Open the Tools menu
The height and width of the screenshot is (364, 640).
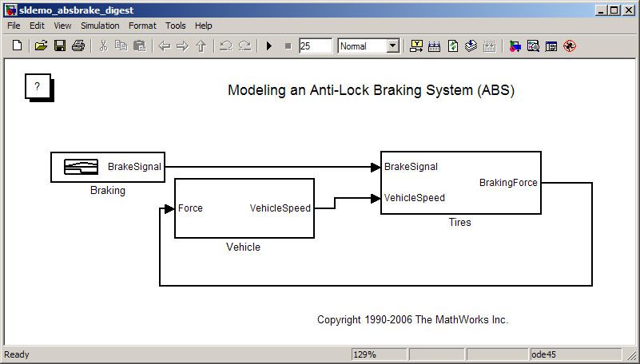tap(176, 26)
